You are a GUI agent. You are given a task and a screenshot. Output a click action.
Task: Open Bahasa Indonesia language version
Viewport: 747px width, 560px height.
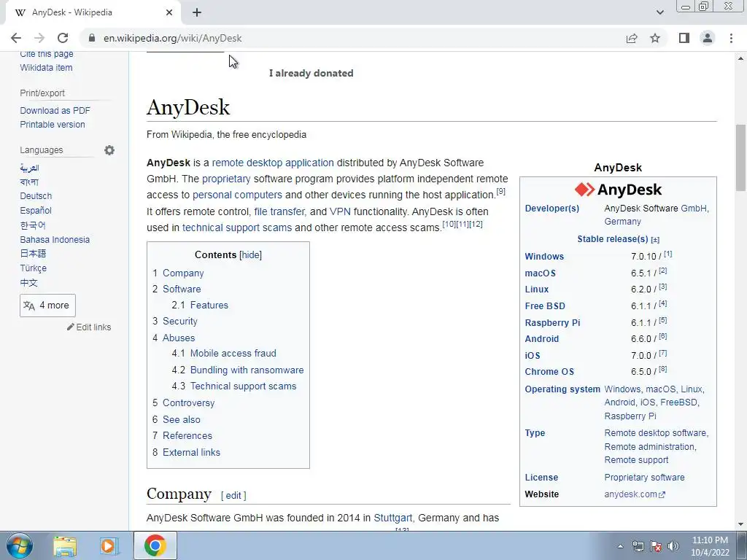click(x=55, y=239)
